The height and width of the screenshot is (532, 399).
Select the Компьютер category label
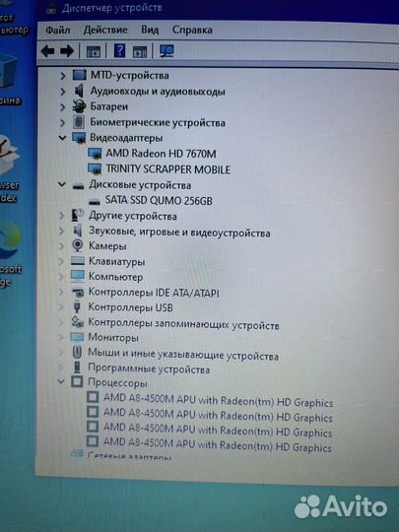click(x=115, y=277)
